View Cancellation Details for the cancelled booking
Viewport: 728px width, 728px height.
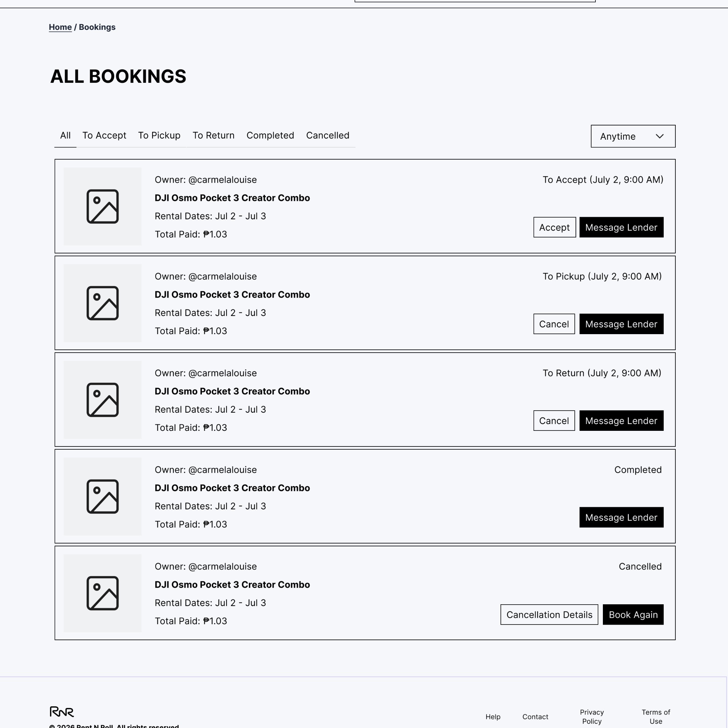pos(550,615)
